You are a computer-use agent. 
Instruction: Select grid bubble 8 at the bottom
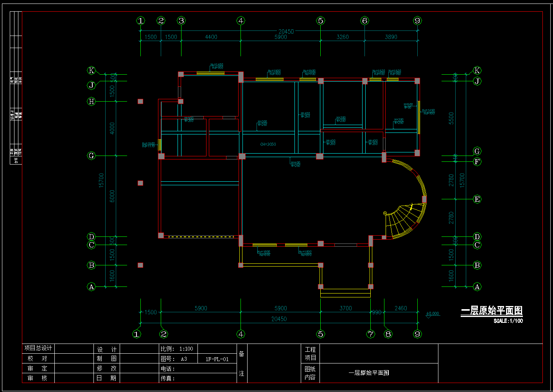[388, 334]
